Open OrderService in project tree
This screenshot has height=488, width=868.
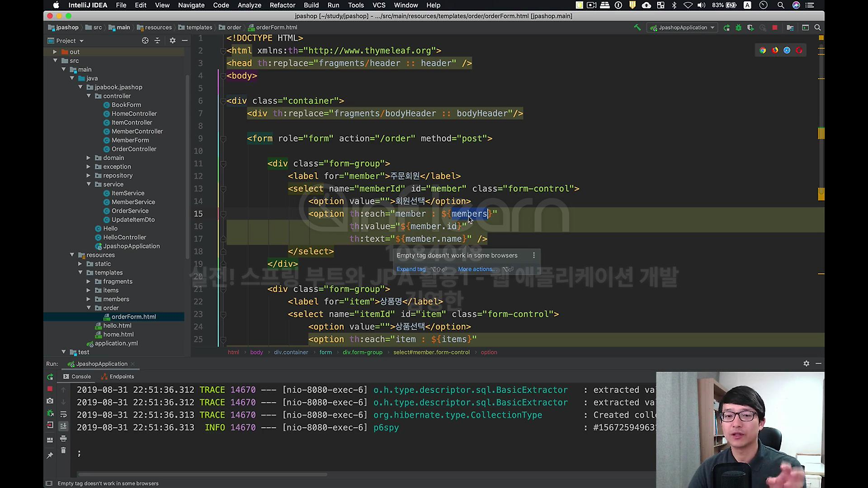[x=130, y=211]
